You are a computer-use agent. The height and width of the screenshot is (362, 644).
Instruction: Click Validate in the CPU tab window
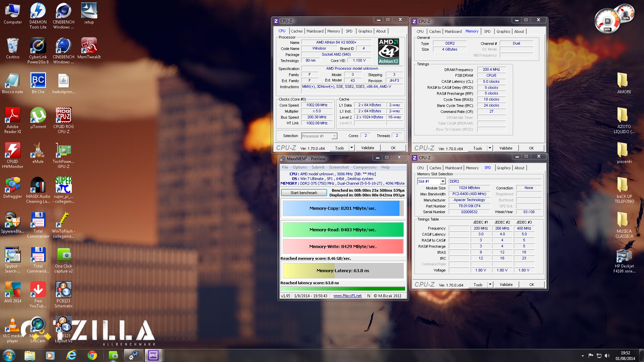pyautogui.click(x=367, y=148)
